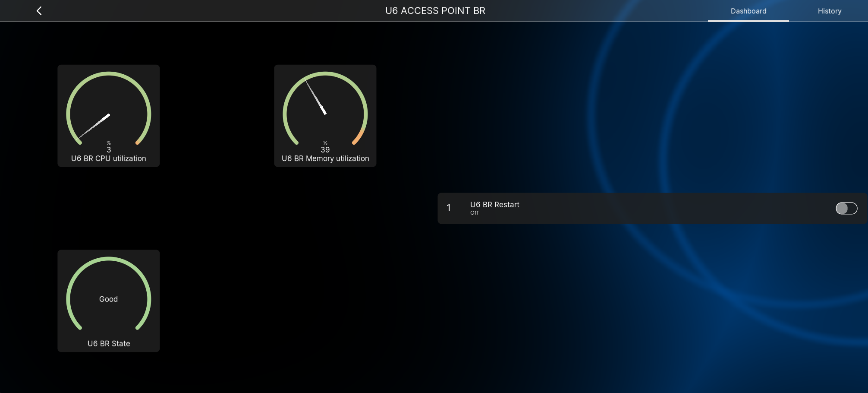Switch to the History tab
868x393 pixels.
[x=829, y=11]
